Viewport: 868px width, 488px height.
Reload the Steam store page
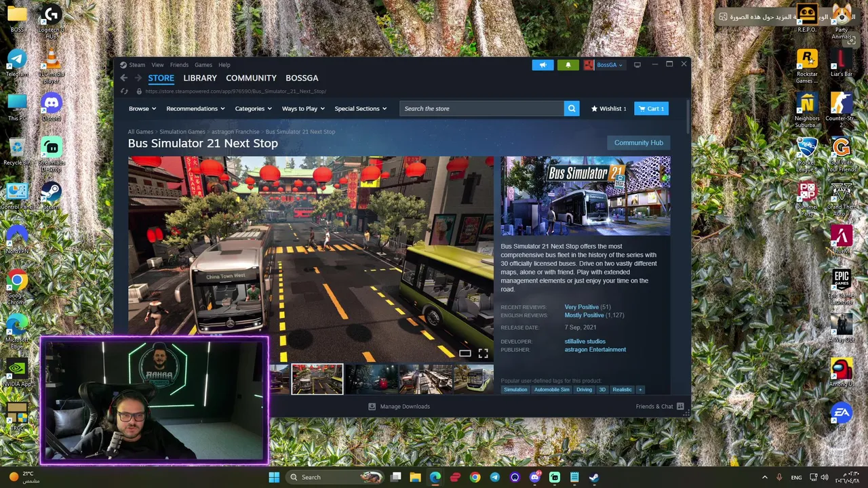tap(124, 91)
